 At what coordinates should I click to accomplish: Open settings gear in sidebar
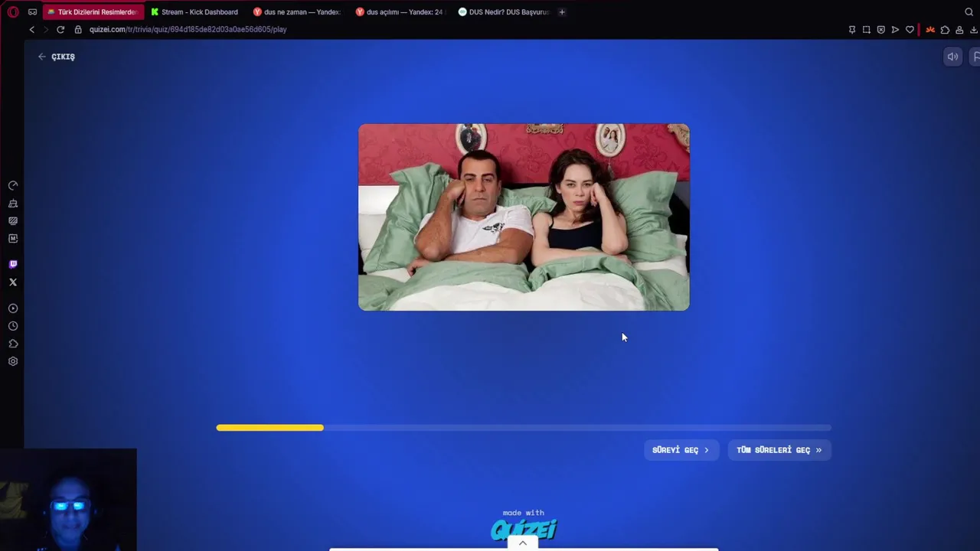pos(13,361)
